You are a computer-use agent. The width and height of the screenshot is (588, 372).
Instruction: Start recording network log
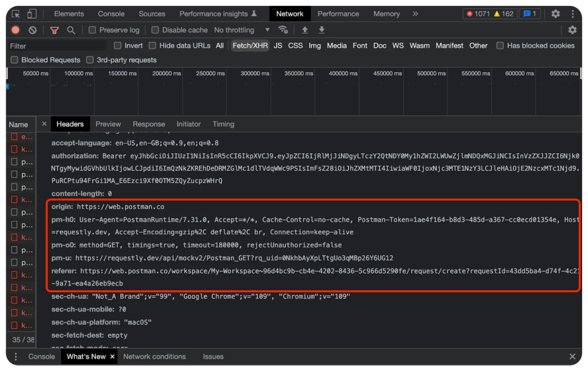click(x=15, y=30)
